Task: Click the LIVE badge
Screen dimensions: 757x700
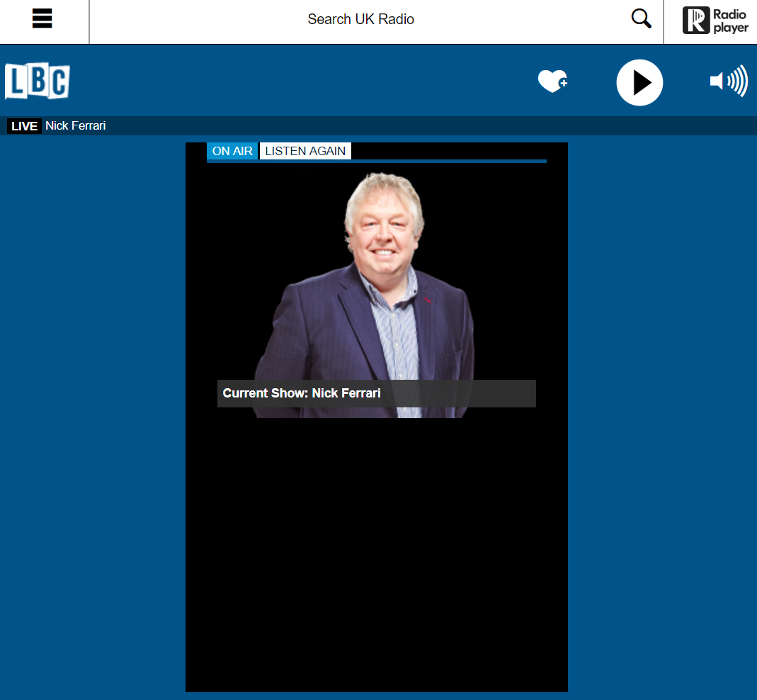Action: [x=24, y=126]
